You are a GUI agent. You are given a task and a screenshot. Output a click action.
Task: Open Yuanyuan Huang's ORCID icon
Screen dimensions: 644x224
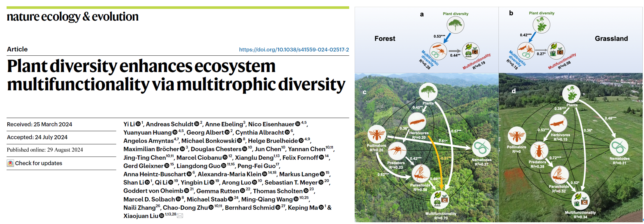click(175, 132)
